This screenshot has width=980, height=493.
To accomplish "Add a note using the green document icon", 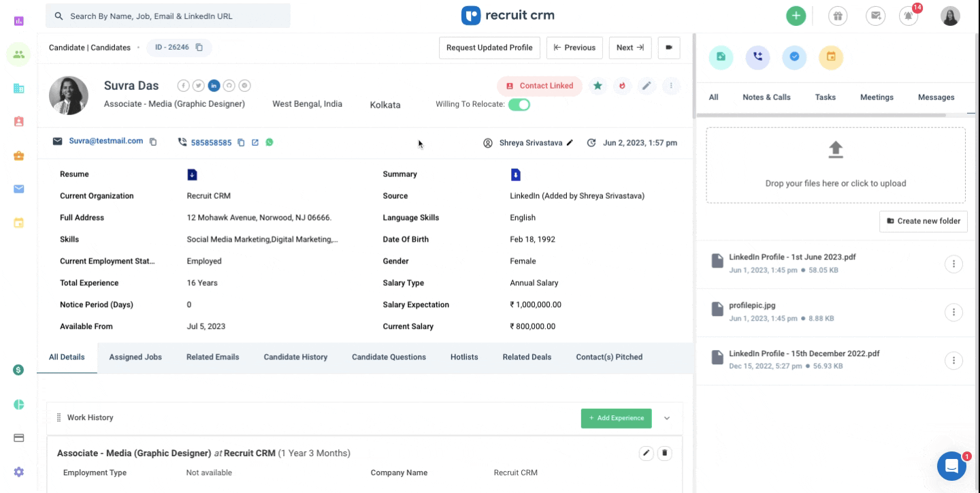I will tap(721, 57).
